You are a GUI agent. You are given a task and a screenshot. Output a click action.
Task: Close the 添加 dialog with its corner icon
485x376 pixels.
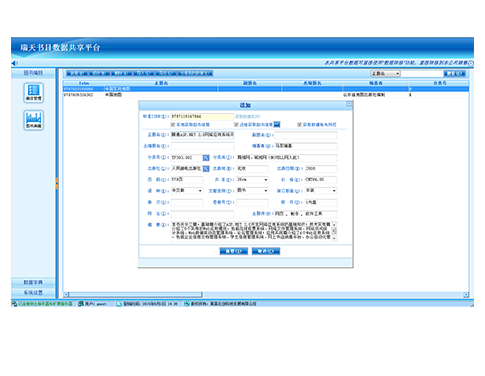pos(349,104)
